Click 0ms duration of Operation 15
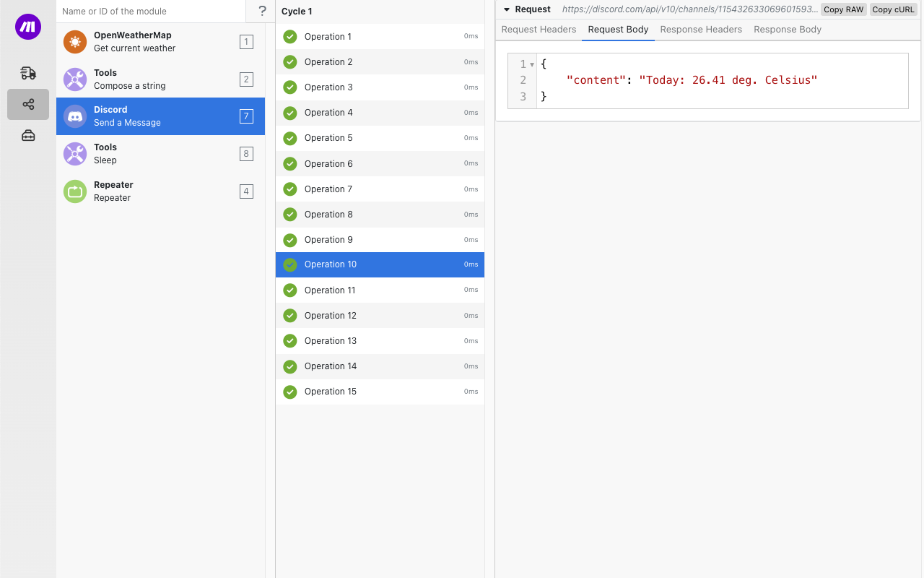Screen dimensions: 924x578 [471, 392]
